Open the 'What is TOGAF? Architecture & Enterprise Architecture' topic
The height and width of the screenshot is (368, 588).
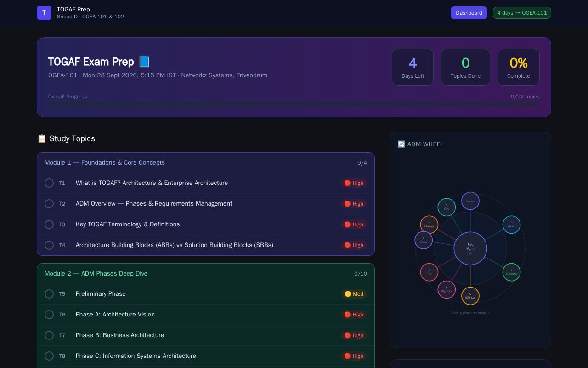[x=152, y=183]
